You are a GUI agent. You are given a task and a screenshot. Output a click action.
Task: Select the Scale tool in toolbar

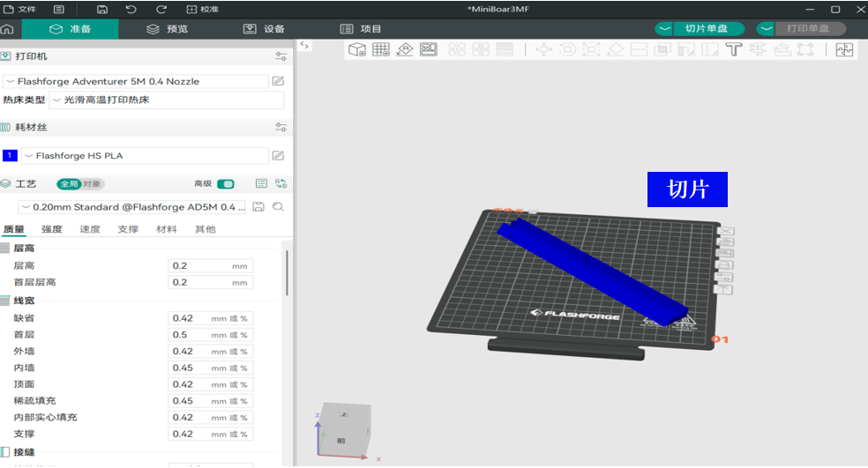coord(591,49)
